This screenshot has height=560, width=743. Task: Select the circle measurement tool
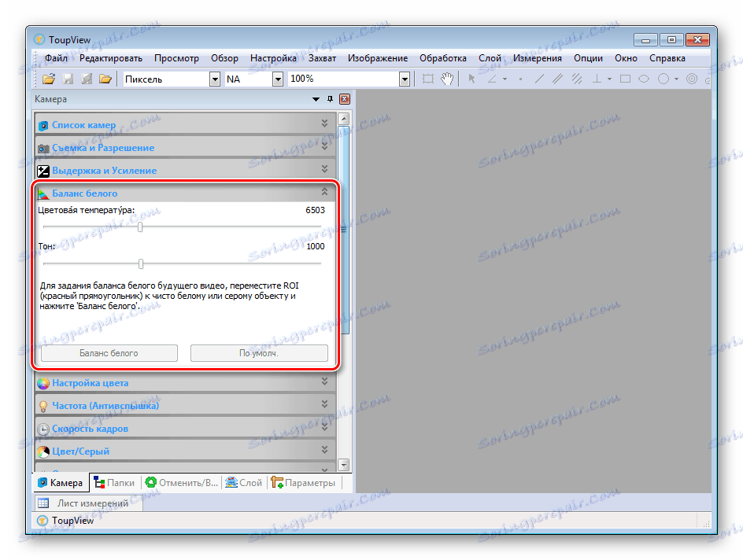click(x=664, y=79)
